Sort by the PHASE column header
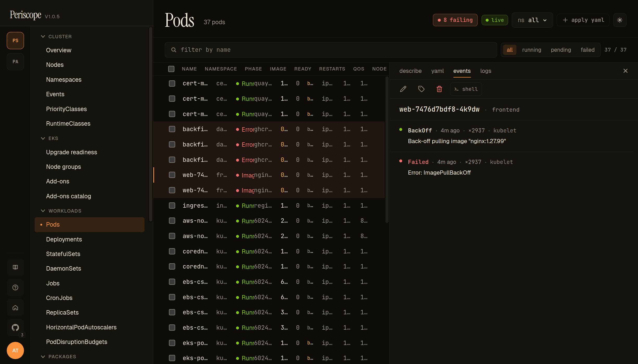This screenshot has height=364, width=638. (253, 69)
